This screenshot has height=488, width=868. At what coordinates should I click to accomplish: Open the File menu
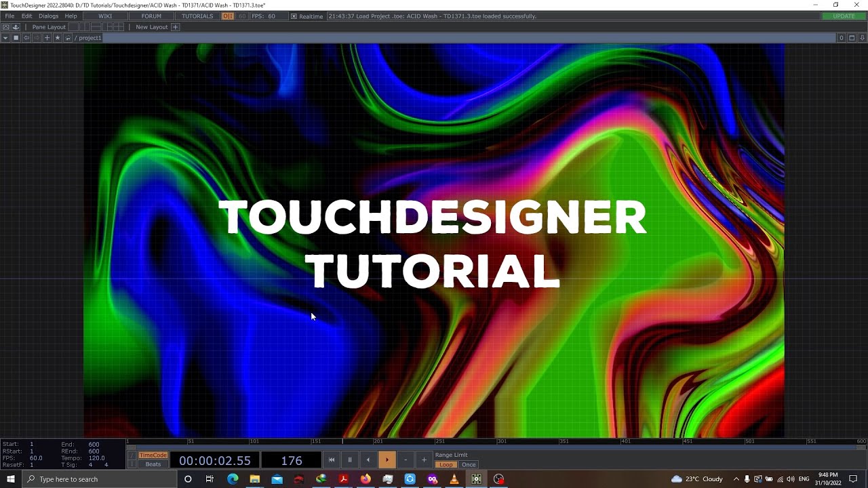coord(9,16)
